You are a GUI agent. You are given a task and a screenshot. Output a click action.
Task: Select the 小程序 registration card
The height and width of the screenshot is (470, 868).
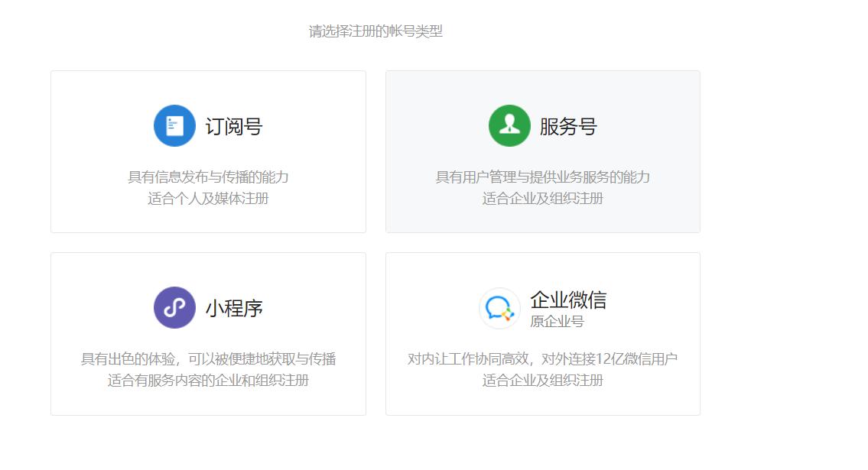click(207, 333)
